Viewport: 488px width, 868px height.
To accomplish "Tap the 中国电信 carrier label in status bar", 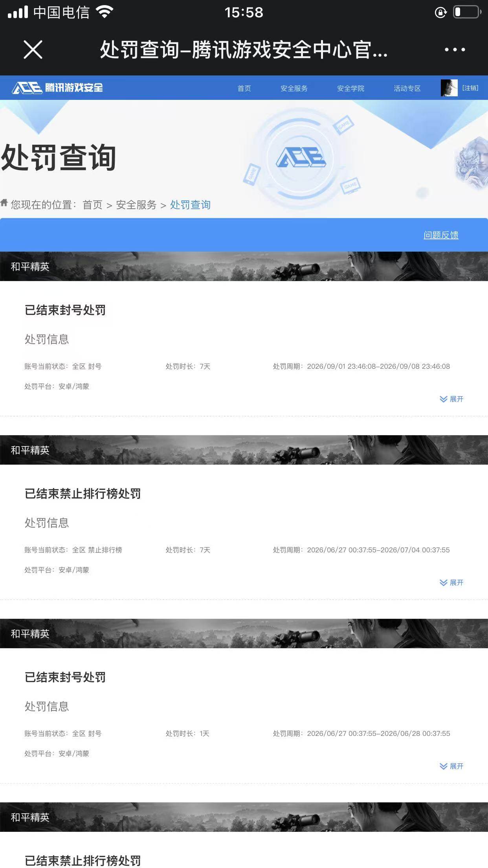I will pyautogui.click(x=61, y=13).
